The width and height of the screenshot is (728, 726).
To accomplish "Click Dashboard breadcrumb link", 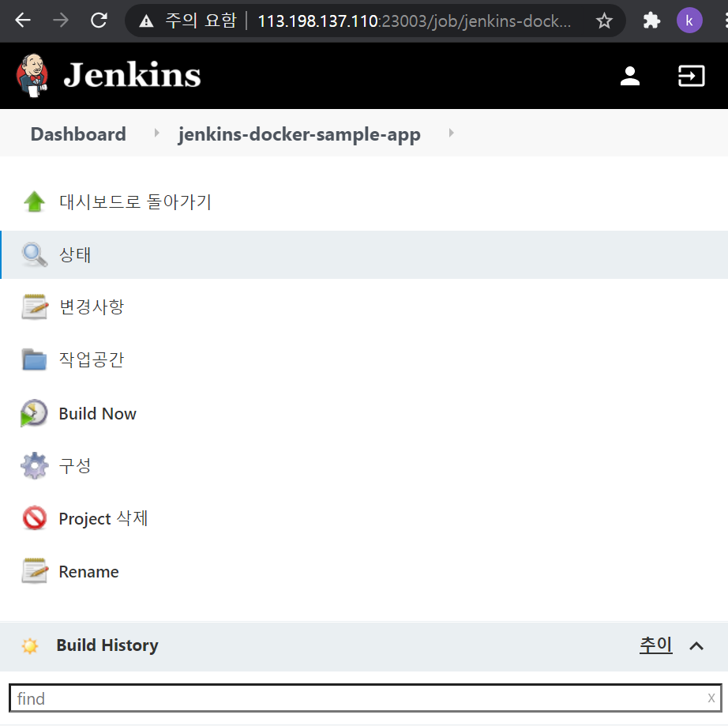I will (x=78, y=134).
